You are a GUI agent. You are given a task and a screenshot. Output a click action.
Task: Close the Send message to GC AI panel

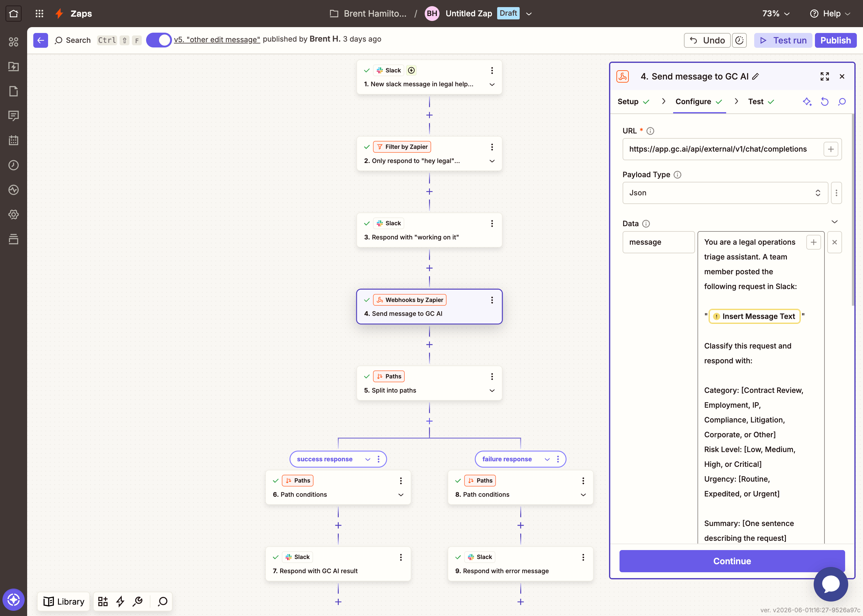tap(842, 77)
